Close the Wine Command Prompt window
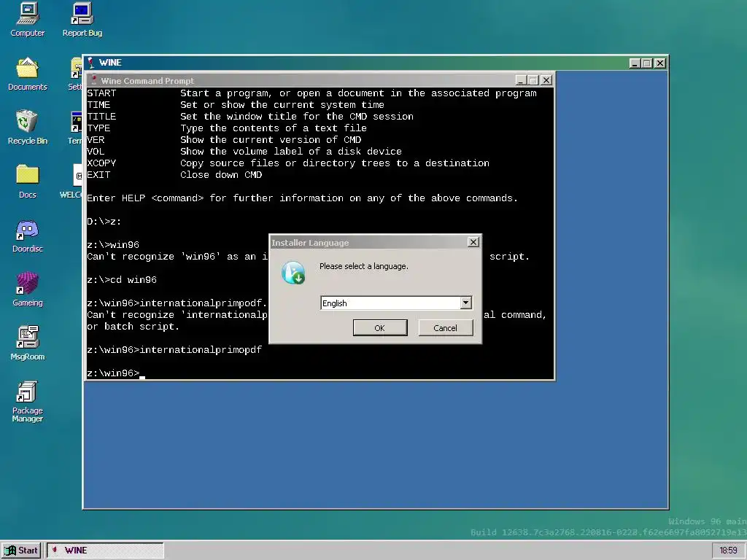Image resolution: width=747 pixels, height=560 pixels. (x=546, y=80)
